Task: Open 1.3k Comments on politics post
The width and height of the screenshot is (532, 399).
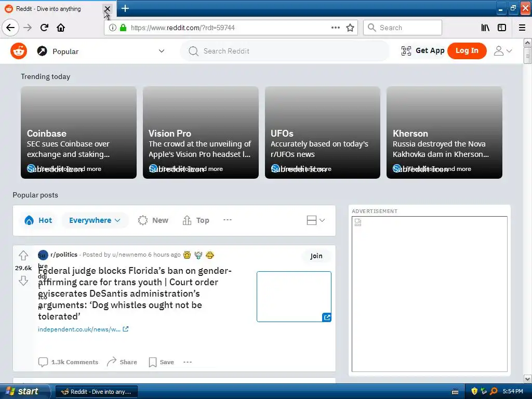Action: (x=68, y=362)
